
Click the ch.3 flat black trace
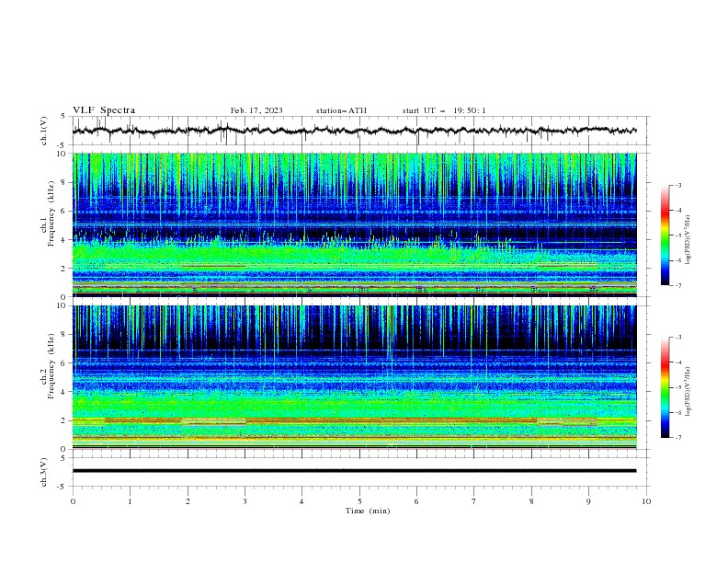(354, 471)
